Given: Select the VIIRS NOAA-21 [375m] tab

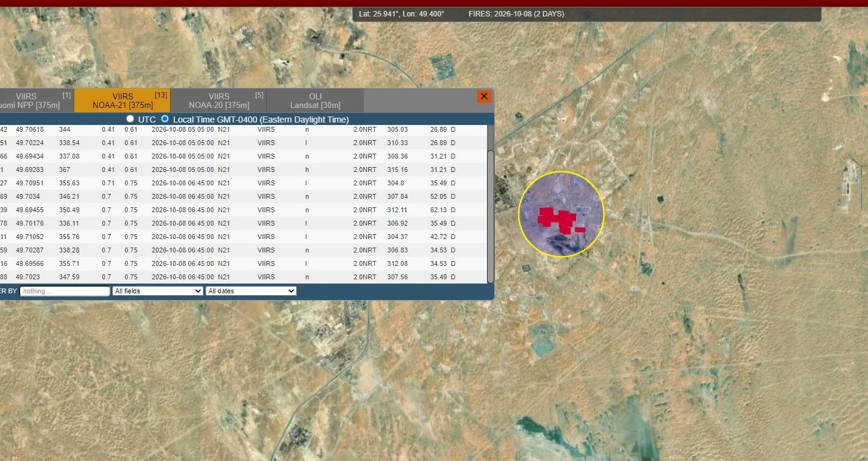Looking at the screenshot, I should (123, 101).
